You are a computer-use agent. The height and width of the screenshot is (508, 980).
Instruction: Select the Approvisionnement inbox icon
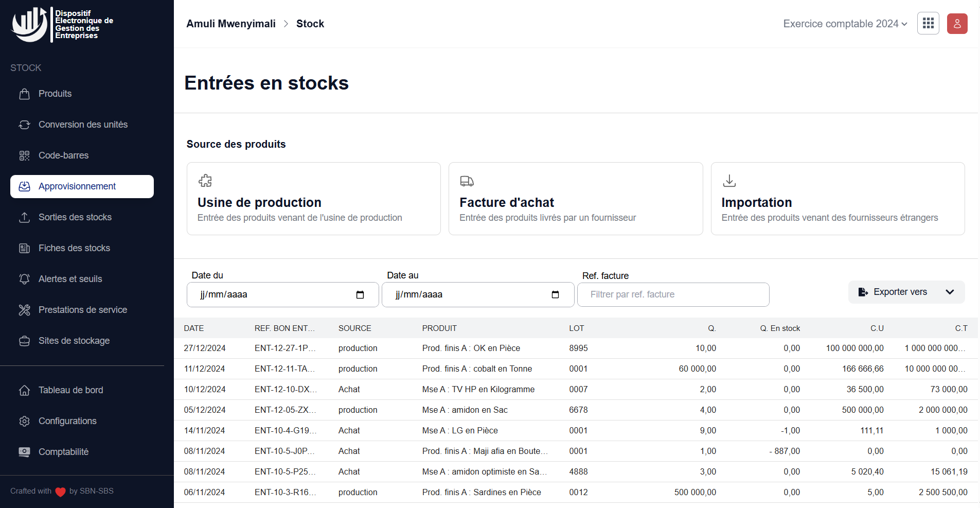point(24,186)
